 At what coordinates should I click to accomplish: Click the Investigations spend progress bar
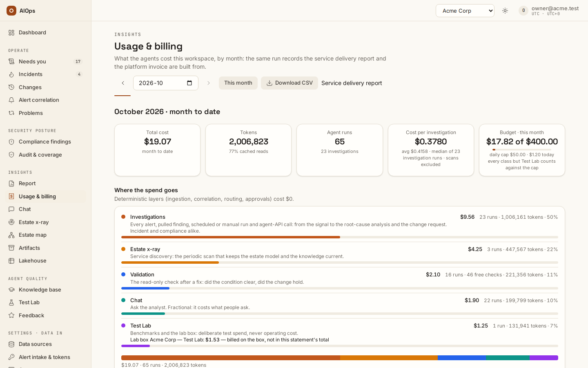[x=340, y=237]
